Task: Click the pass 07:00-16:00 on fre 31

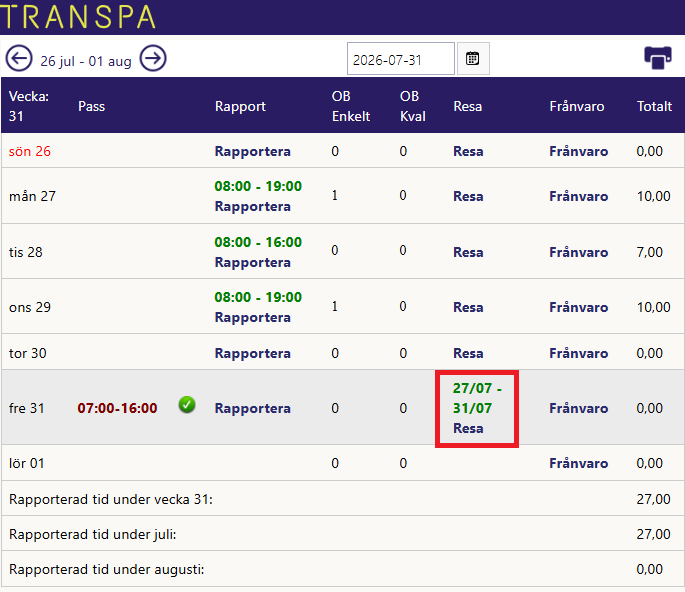Action: click(x=117, y=408)
